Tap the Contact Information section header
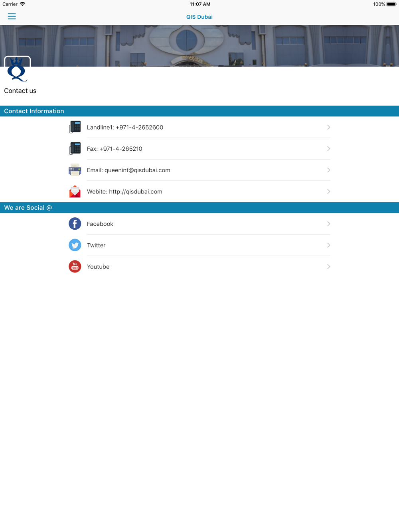The width and height of the screenshot is (399, 532). point(199,111)
